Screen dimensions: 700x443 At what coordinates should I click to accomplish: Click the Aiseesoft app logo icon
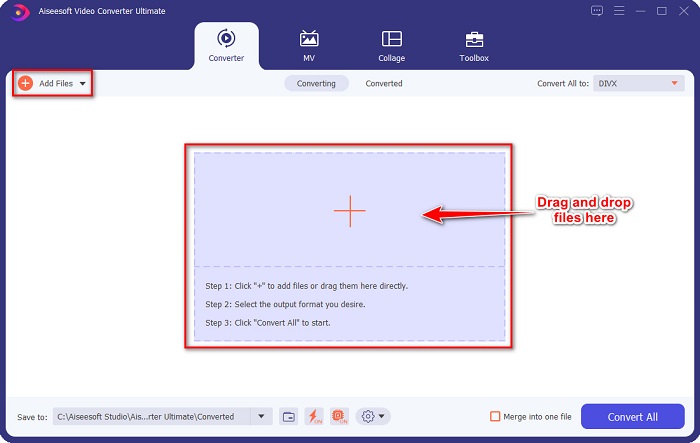[x=20, y=12]
